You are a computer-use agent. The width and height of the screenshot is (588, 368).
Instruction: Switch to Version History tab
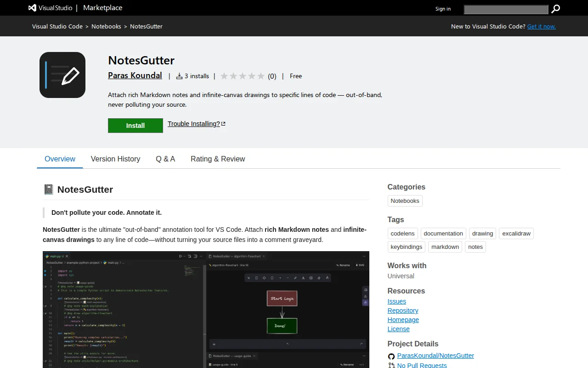(115, 159)
